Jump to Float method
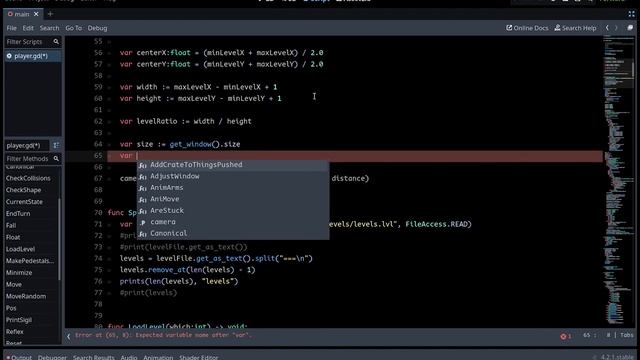 [13, 238]
